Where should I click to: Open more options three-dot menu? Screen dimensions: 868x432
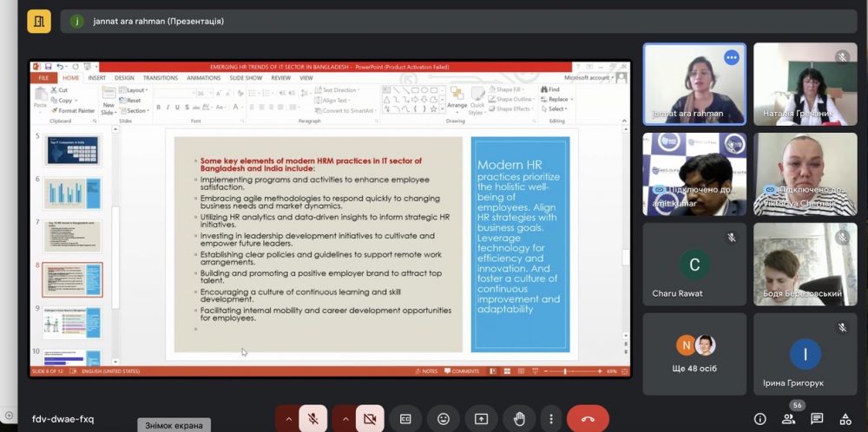pyautogui.click(x=551, y=419)
